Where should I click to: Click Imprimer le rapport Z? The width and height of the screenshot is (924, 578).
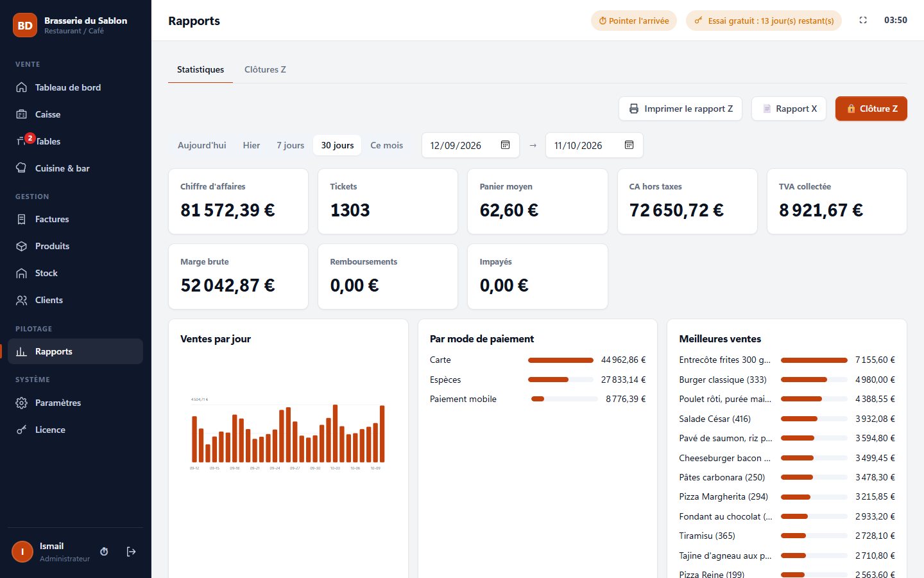[680, 109]
